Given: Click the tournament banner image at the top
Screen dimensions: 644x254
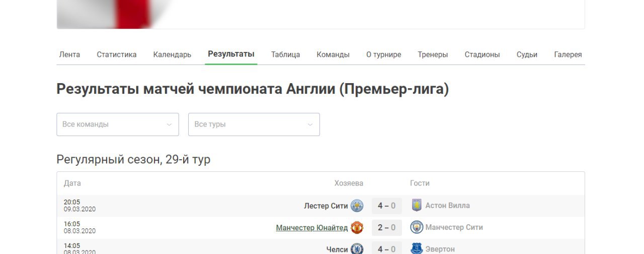Looking at the screenshot, I should pos(116,14).
